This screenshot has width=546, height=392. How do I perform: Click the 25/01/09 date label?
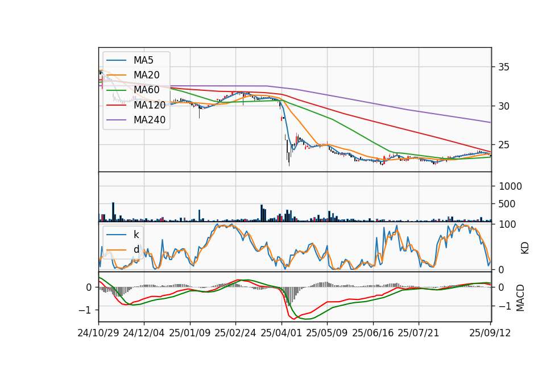point(190,333)
